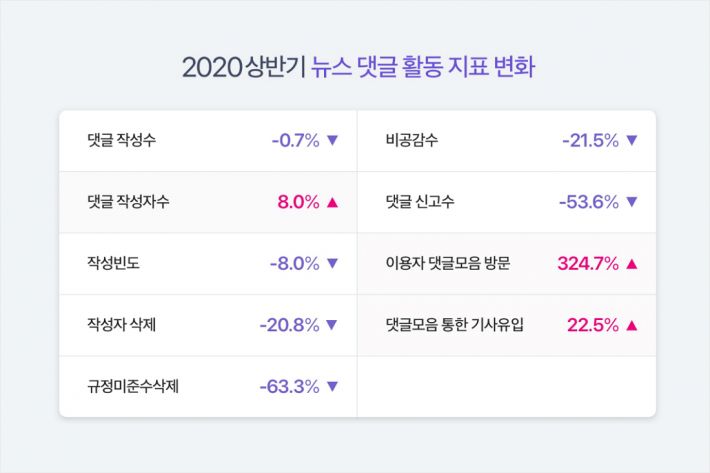Image resolution: width=710 pixels, height=473 pixels.
Task: Click the 작성빈도 label
Action: [x=114, y=264]
